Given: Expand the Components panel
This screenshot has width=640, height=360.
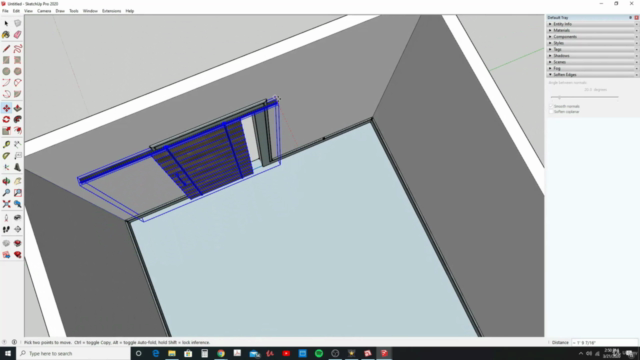Looking at the screenshot, I should pos(593,37).
